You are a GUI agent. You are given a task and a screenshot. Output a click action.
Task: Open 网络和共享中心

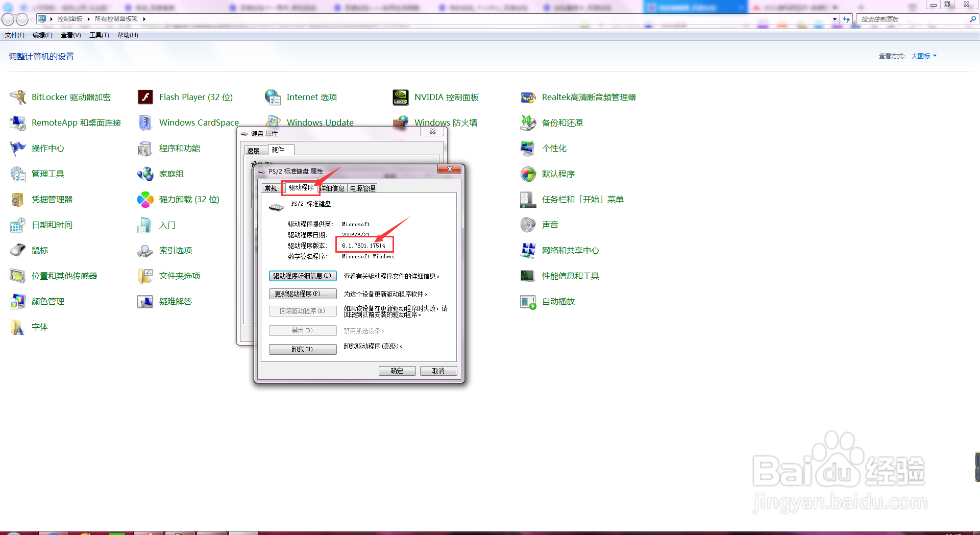coord(571,250)
